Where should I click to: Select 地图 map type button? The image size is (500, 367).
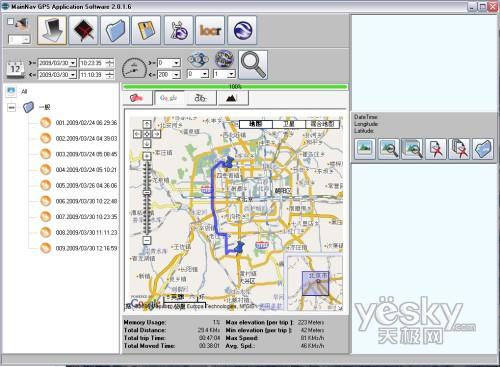[256, 124]
